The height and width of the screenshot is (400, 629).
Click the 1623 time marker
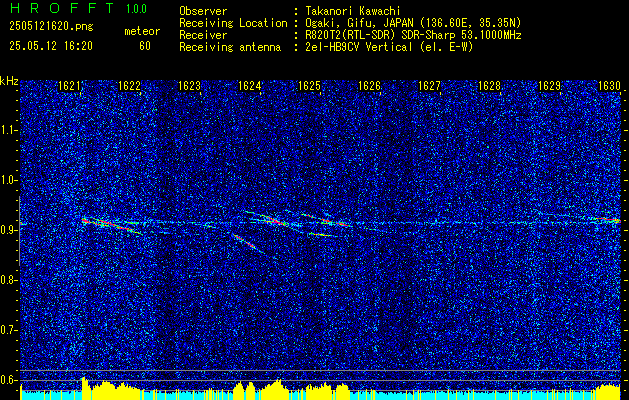coord(189,86)
